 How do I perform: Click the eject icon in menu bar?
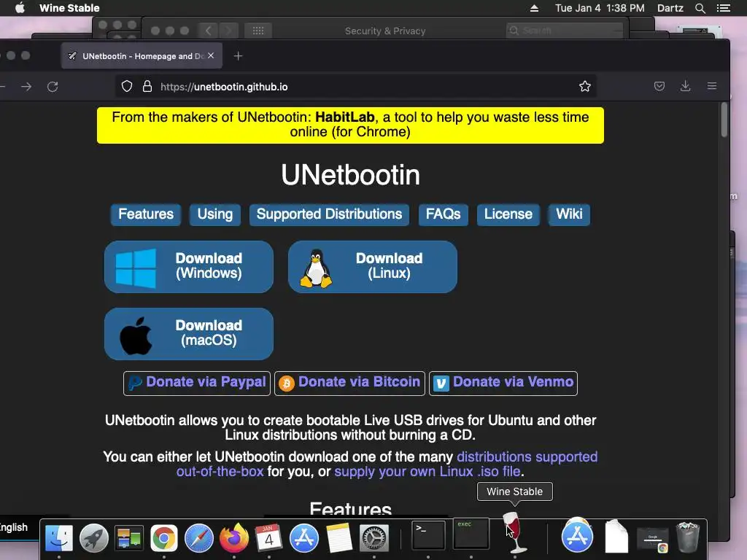[x=534, y=8]
